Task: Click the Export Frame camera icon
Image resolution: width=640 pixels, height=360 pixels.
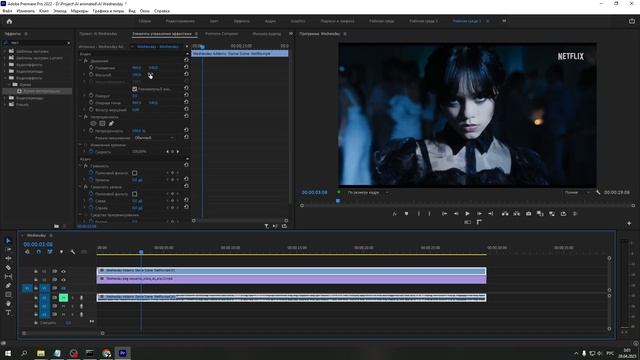Action: (528, 213)
